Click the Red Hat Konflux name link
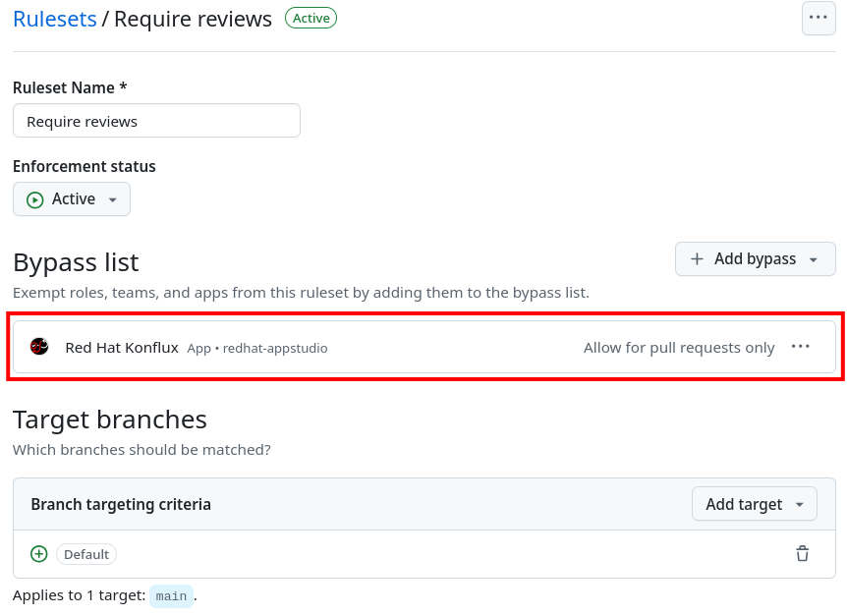 (121, 346)
